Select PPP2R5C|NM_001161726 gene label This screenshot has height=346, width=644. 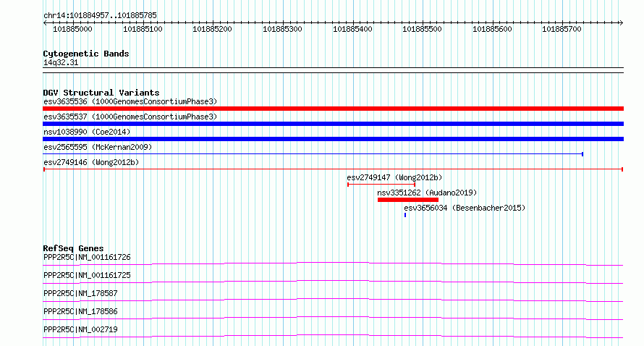[87, 257]
